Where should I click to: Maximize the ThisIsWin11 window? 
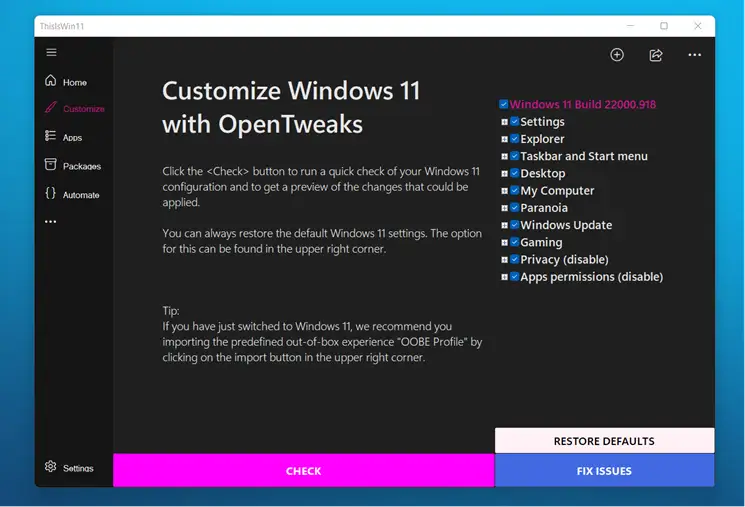[664, 26]
